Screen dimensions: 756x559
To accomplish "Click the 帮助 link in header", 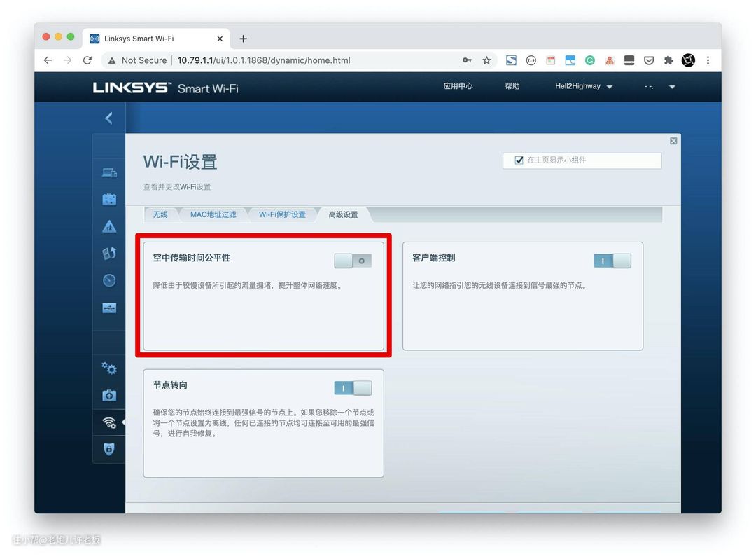I will (x=512, y=86).
